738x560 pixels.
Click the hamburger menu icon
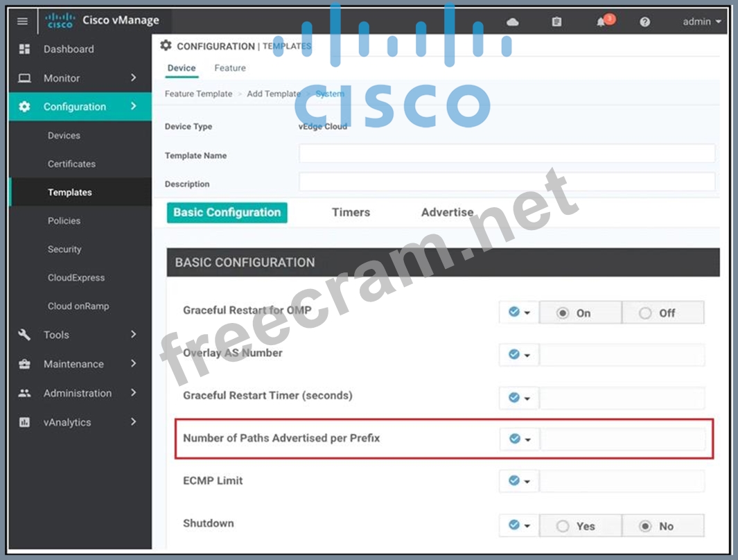coord(23,21)
